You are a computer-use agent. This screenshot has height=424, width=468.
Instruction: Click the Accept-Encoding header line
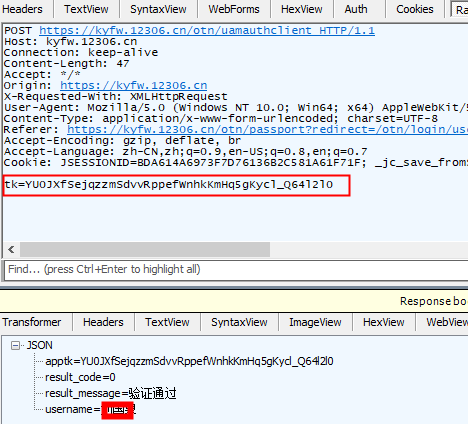(122, 140)
